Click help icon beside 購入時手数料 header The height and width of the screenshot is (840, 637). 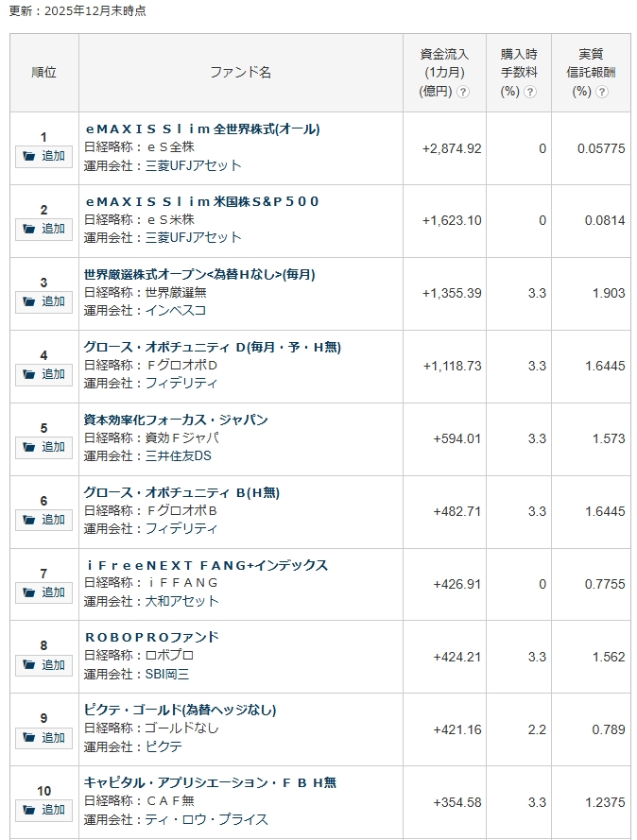(x=530, y=92)
